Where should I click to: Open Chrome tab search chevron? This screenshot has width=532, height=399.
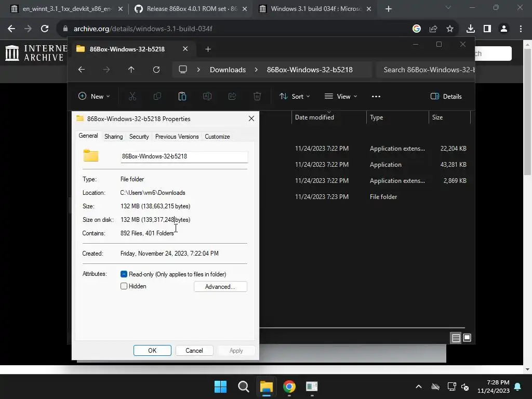448,7
